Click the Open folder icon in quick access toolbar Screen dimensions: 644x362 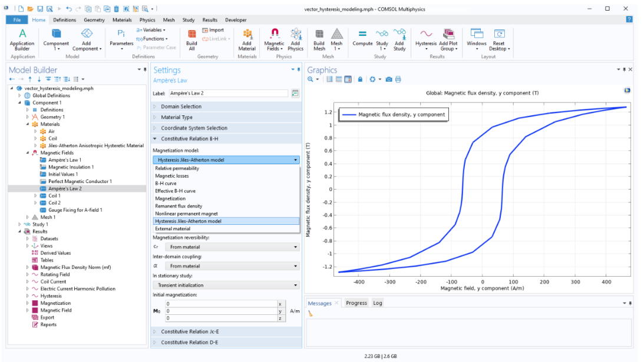point(31,9)
